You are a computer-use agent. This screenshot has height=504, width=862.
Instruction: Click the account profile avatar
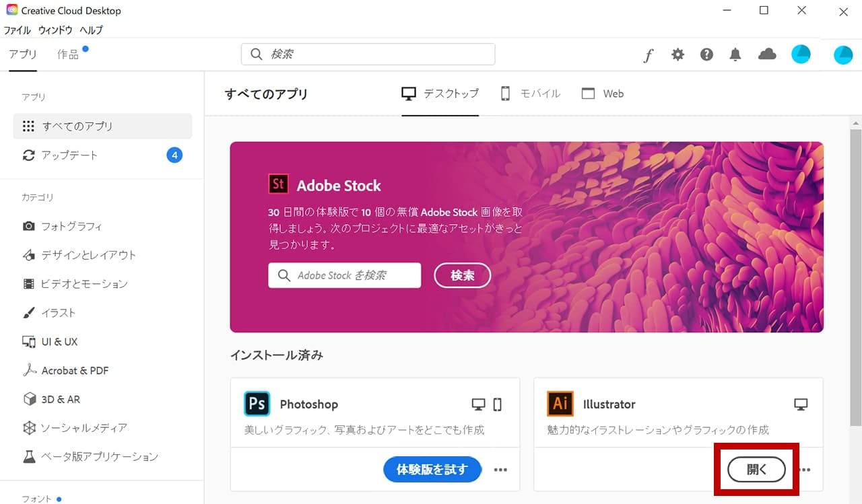pos(801,55)
